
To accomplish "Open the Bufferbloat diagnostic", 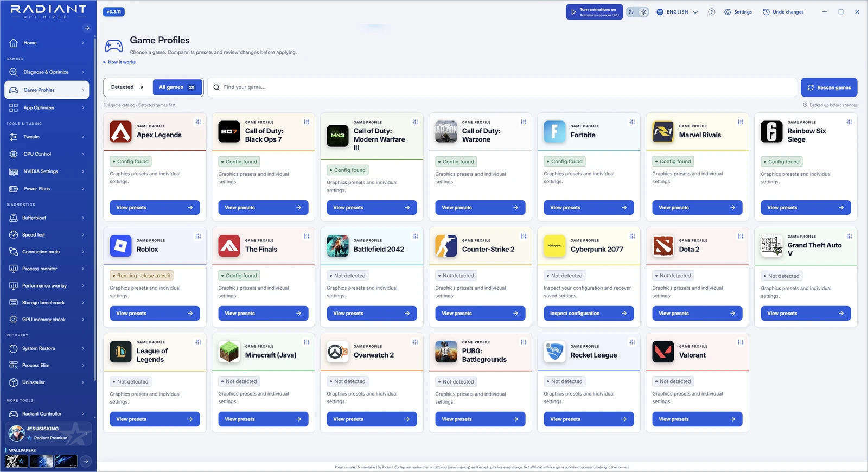I will (x=47, y=218).
